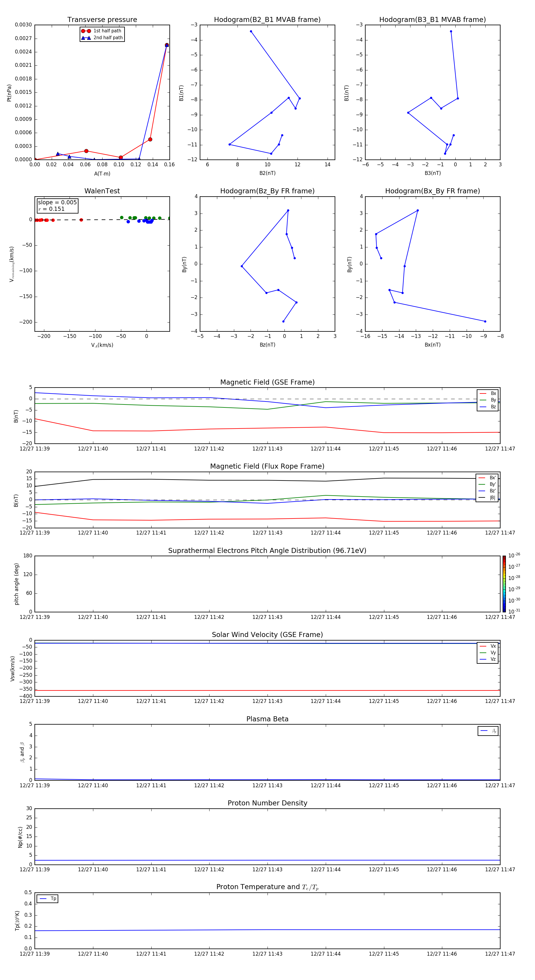Viewport: 535px width, 980px height.
Task: Click the 'Hodogram(B3_B1 MVAB frame)' title
Action: pos(432,20)
